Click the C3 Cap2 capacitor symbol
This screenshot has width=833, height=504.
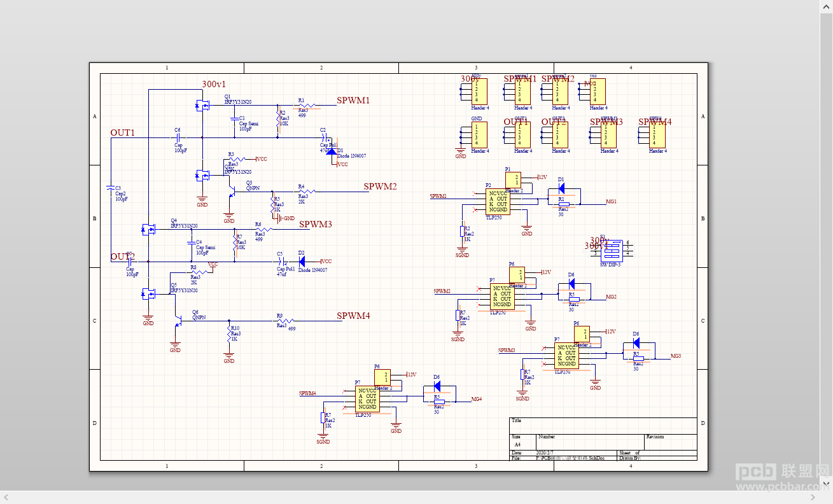pos(111,188)
